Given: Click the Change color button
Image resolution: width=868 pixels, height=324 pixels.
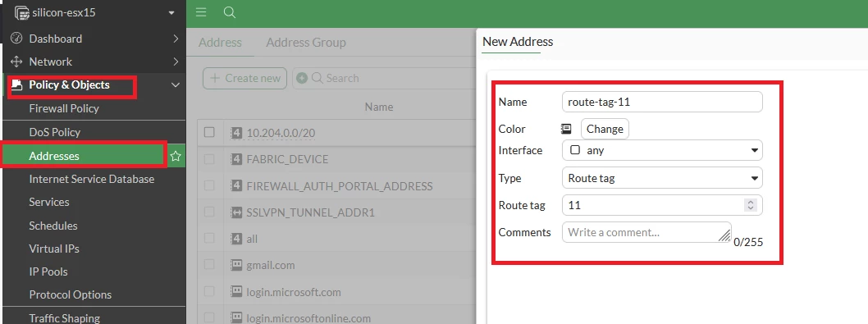Looking at the screenshot, I should tap(605, 129).
